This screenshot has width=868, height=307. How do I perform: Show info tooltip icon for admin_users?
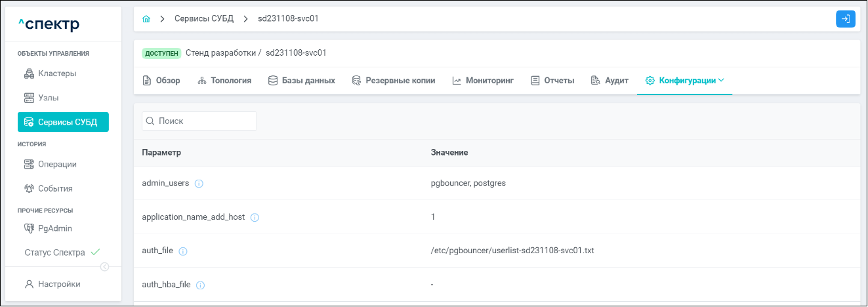(199, 184)
